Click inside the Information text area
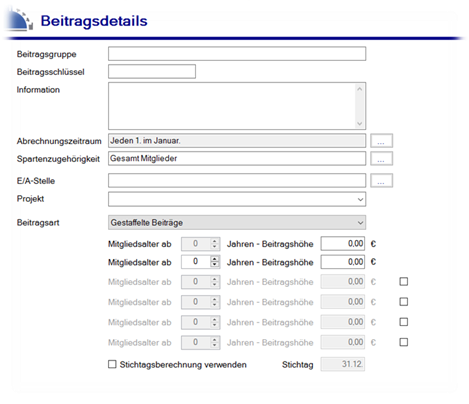The image size is (469, 404). (x=232, y=106)
